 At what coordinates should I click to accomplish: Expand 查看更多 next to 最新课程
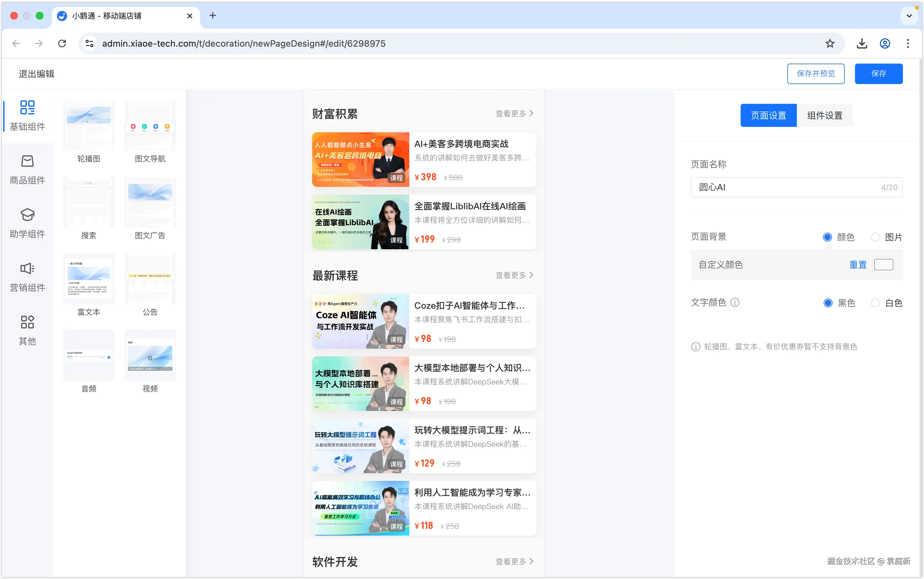[514, 275]
